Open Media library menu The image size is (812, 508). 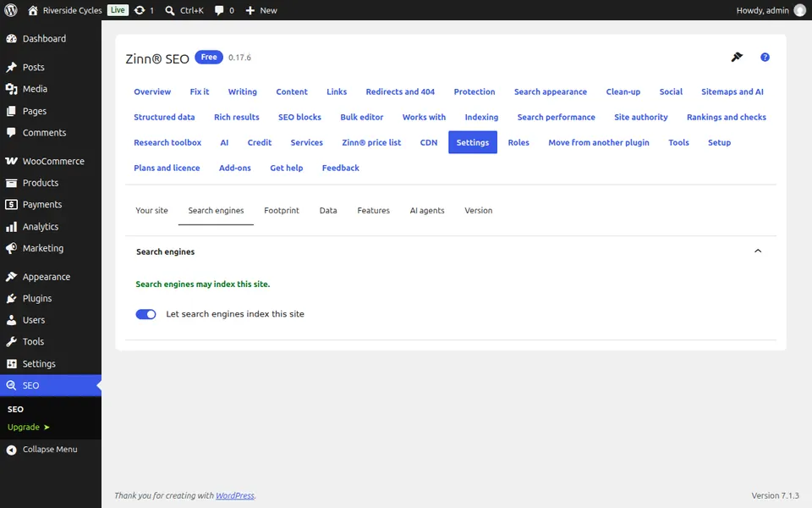[51, 89]
